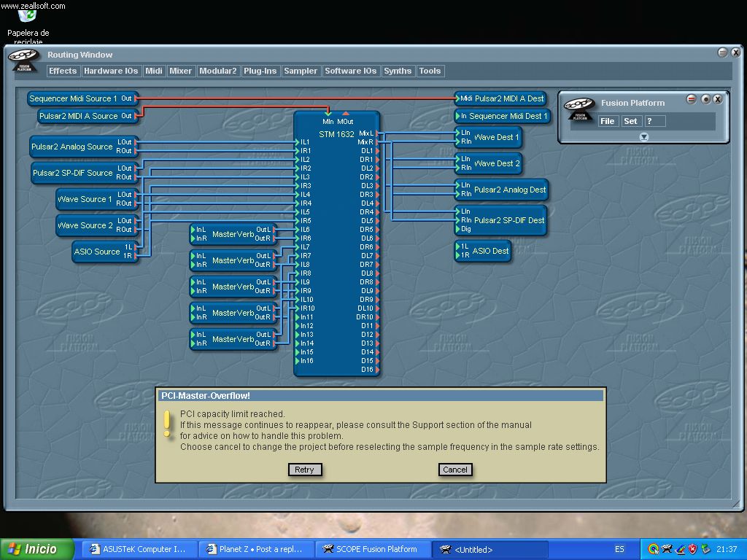Click the 21:37 clock in system tray
The width and height of the screenshot is (747, 560).
(727, 549)
